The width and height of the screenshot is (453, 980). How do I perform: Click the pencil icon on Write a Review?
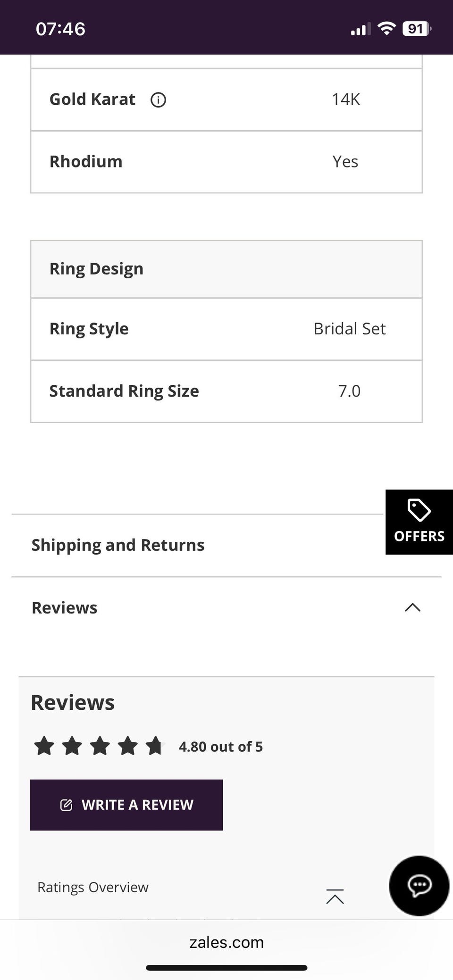[x=67, y=805]
